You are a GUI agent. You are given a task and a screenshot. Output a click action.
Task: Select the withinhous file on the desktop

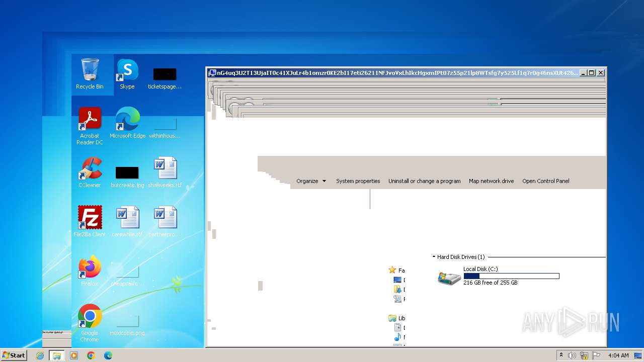coord(165,128)
